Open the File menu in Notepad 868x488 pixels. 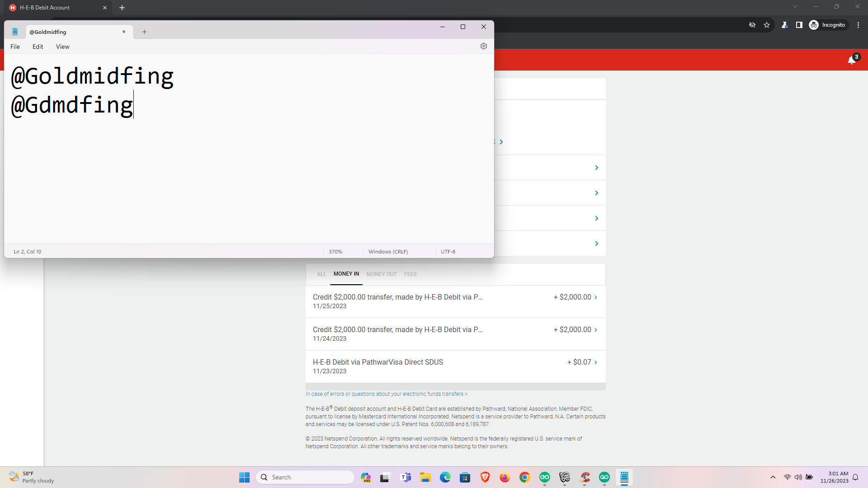(x=15, y=47)
